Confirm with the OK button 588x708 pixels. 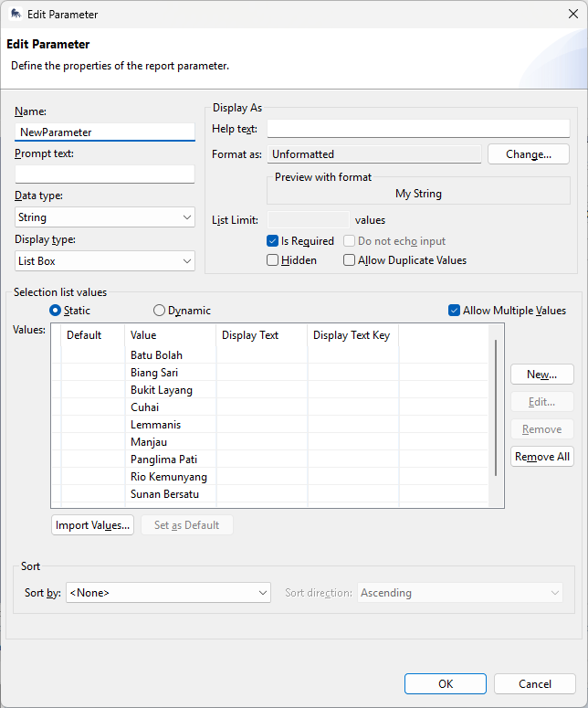(445, 683)
